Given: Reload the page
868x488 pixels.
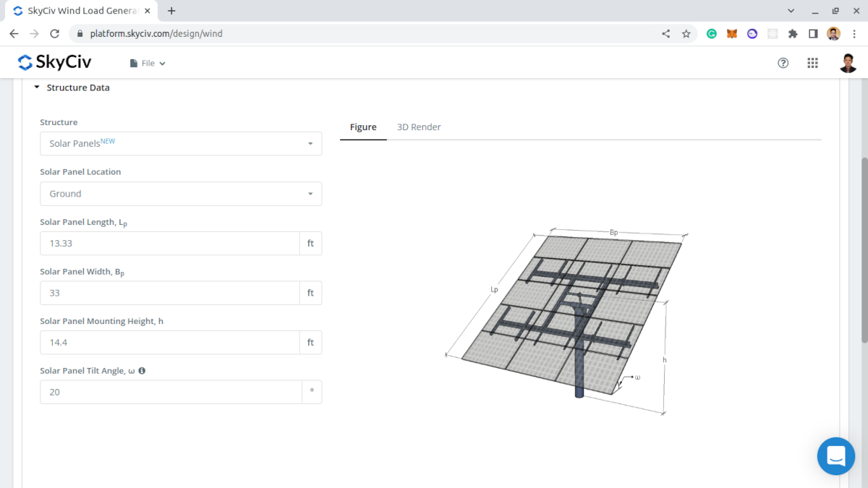Looking at the screenshot, I should point(54,33).
